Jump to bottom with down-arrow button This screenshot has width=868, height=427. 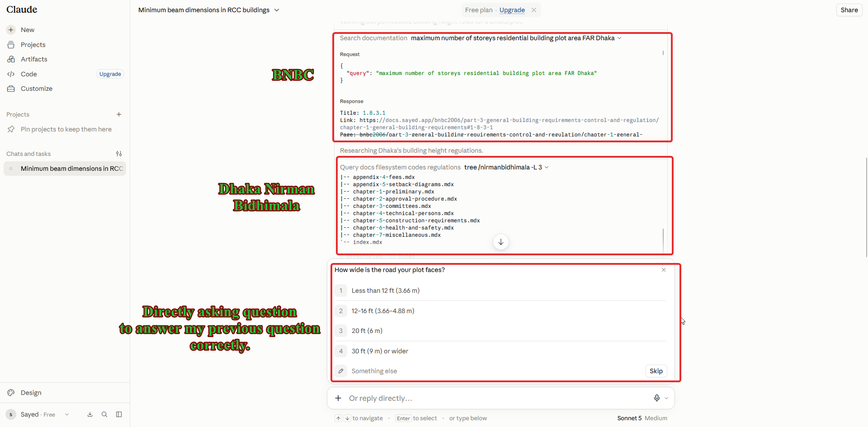tap(501, 242)
